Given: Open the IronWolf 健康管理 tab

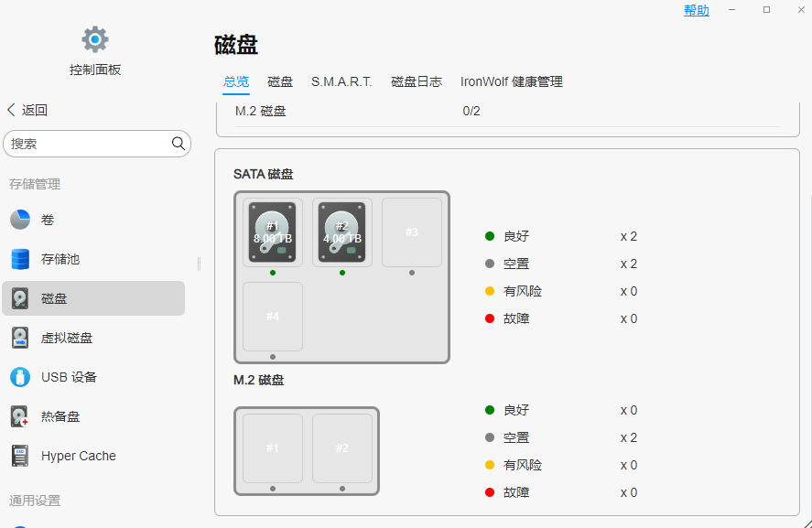Looking at the screenshot, I should coord(512,81).
